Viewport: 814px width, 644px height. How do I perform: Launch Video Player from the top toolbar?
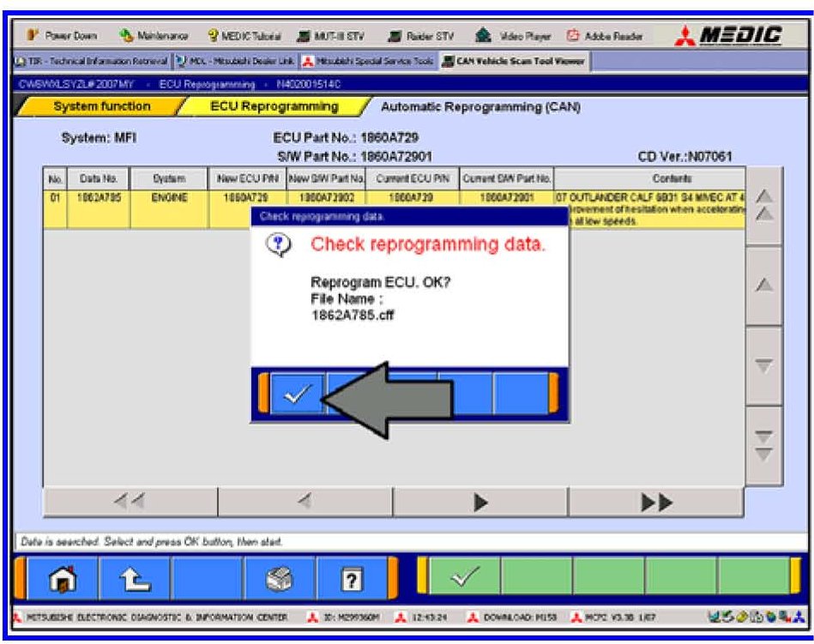[512, 36]
